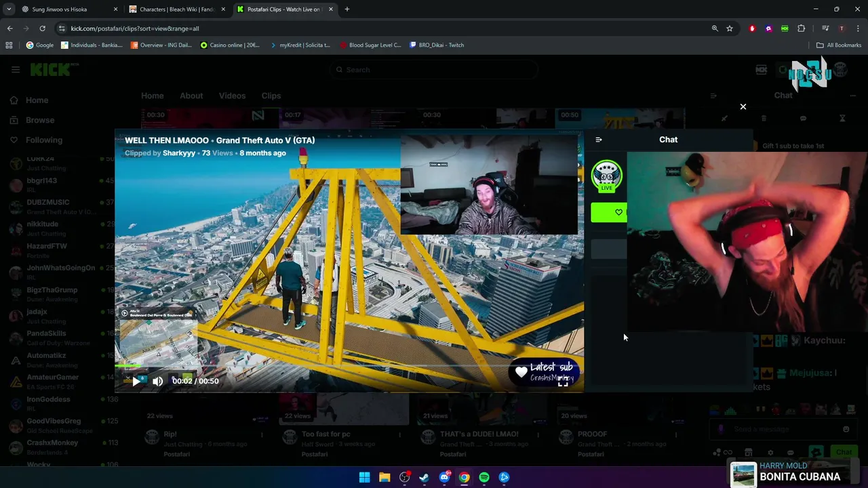Go back in Chrome
The width and height of the screenshot is (868, 488).
click(x=9, y=28)
